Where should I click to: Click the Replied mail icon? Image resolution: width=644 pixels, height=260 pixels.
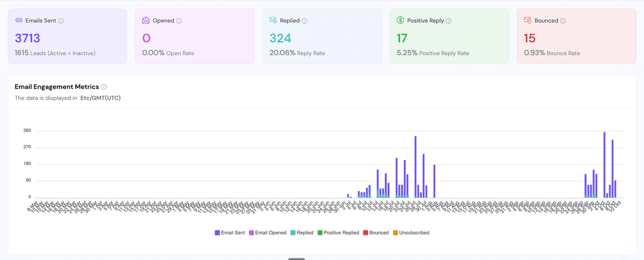click(273, 20)
